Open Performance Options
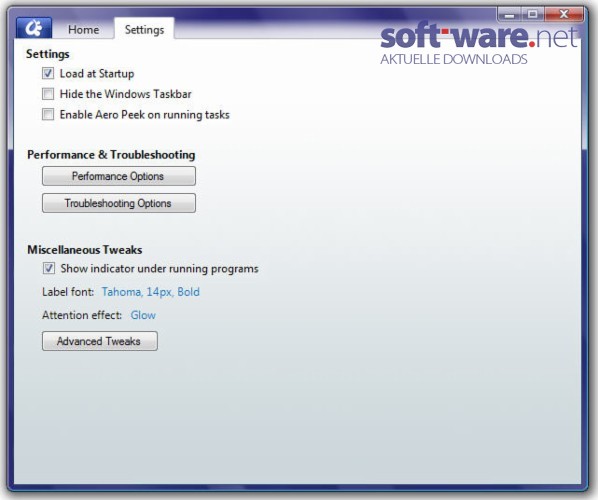 pos(119,176)
